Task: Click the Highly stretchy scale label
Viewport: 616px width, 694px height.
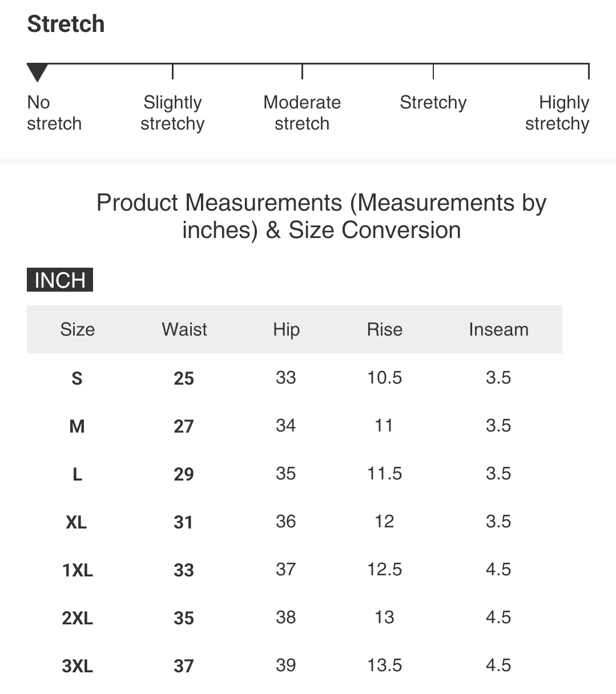Action: tap(557, 113)
